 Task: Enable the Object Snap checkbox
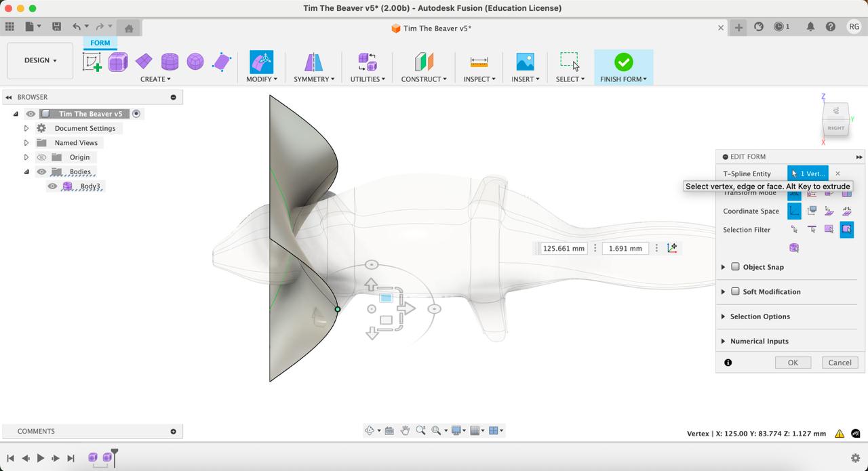click(x=735, y=267)
